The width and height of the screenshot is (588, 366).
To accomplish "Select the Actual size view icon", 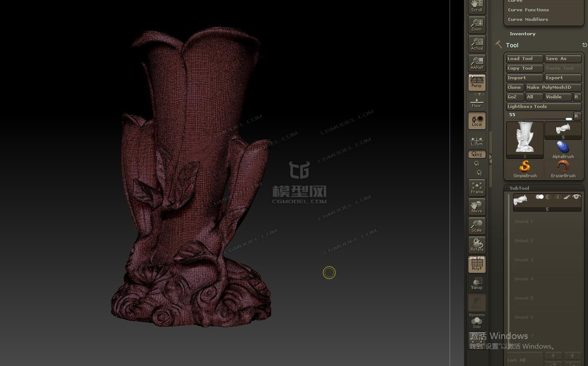I will (477, 44).
